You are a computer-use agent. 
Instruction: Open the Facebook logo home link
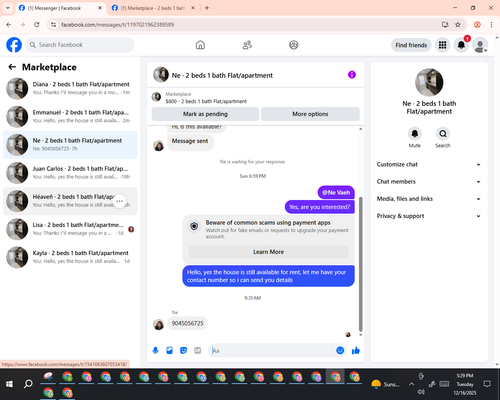tap(14, 45)
